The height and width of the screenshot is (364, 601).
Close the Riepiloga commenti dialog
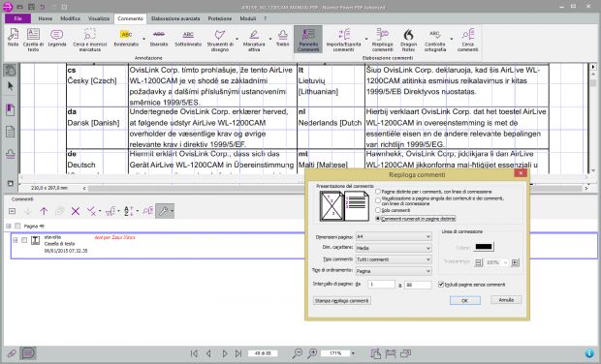click(521, 173)
